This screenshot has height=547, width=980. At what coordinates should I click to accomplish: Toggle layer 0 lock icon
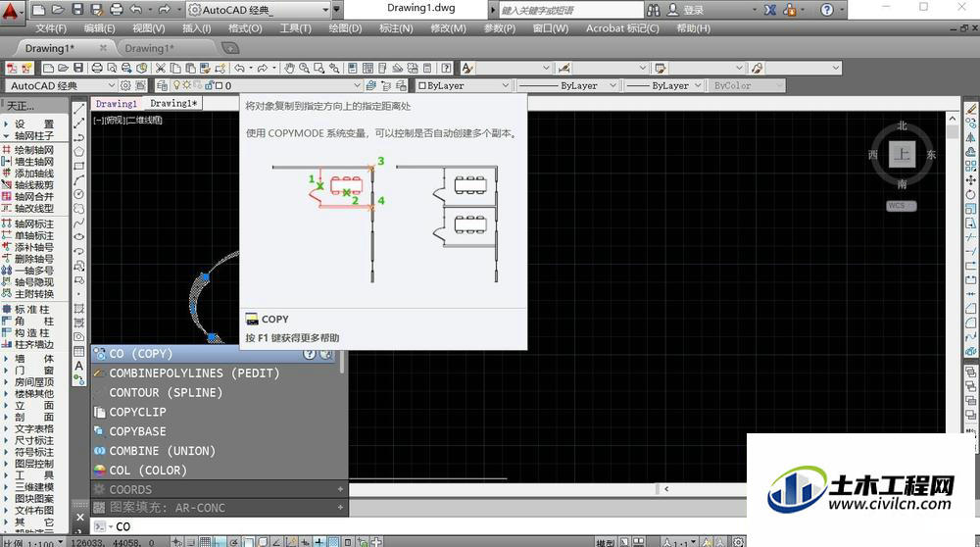210,85
